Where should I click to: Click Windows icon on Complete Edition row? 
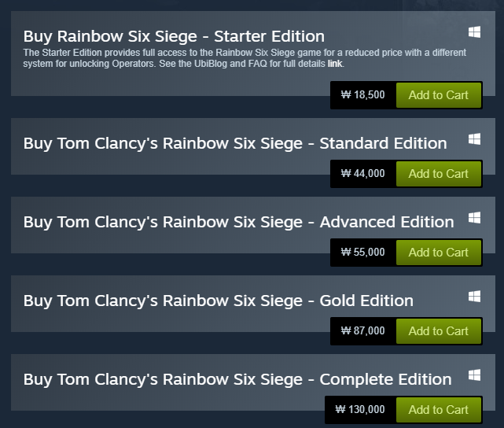pos(474,375)
